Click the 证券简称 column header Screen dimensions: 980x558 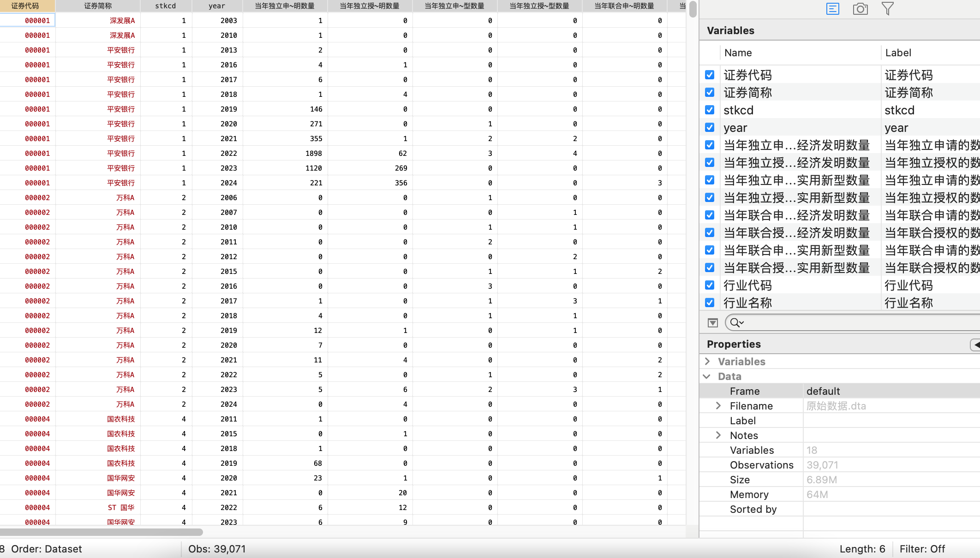coord(98,6)
